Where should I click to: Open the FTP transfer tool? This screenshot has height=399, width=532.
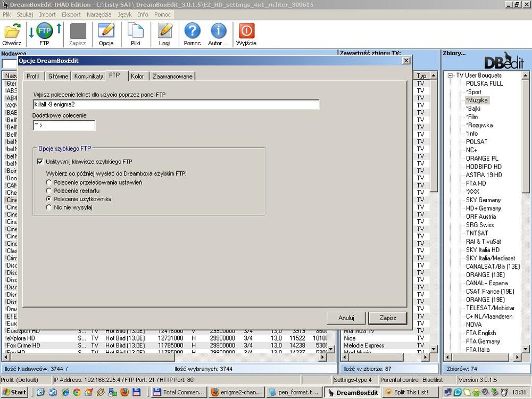pyautogui.click(x=44, y=32)
